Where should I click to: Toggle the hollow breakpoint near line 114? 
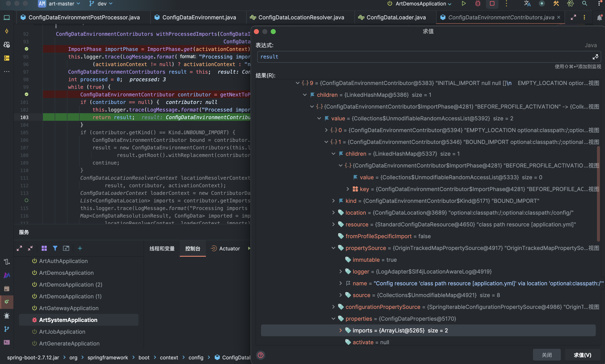[27, 200]
